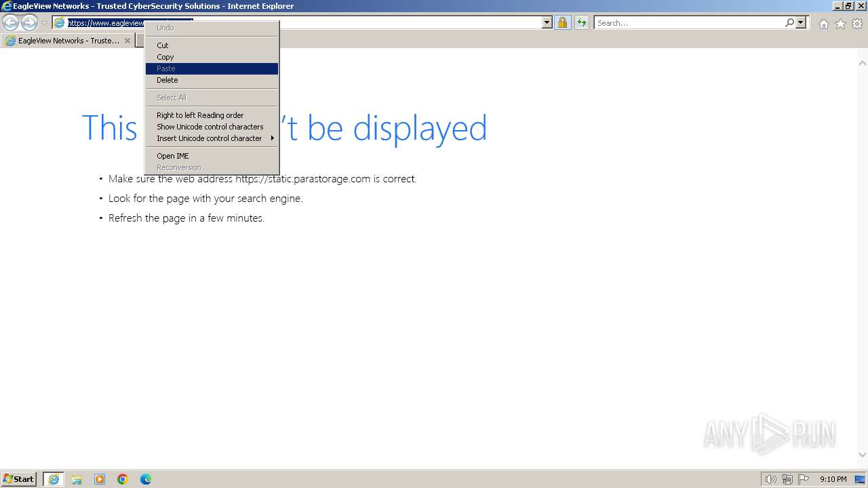The image size is (868, 488).
Task: Click the Refresh page icon
Action: pos(582,23)
